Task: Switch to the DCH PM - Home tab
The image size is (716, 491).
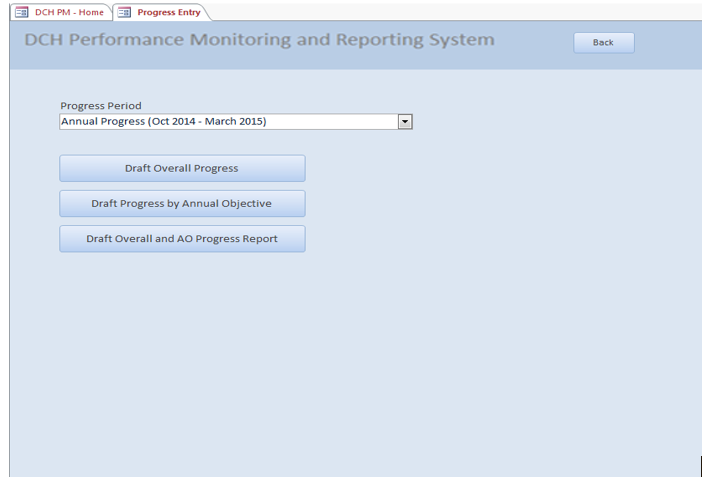Action: pyautogui.click(x=69, y=12)
